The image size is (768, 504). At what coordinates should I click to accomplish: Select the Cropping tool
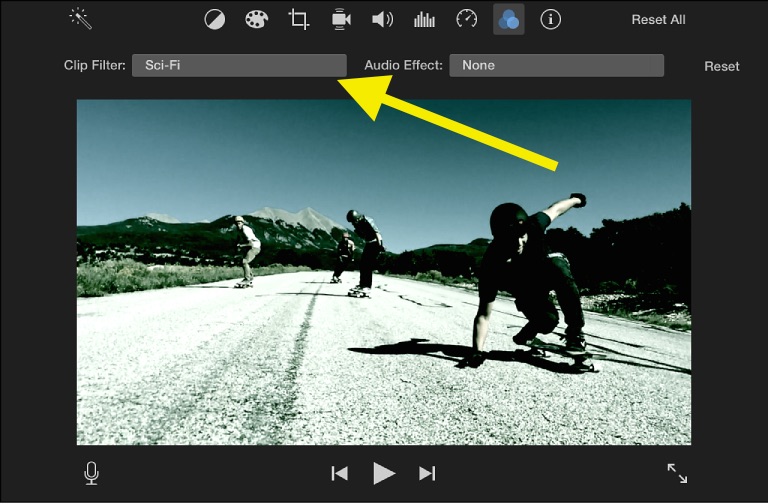[298, 20]
